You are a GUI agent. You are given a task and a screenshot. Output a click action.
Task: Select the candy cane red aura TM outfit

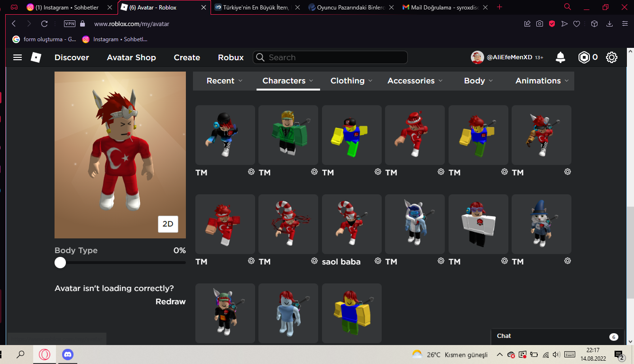[x=288, y=224]
